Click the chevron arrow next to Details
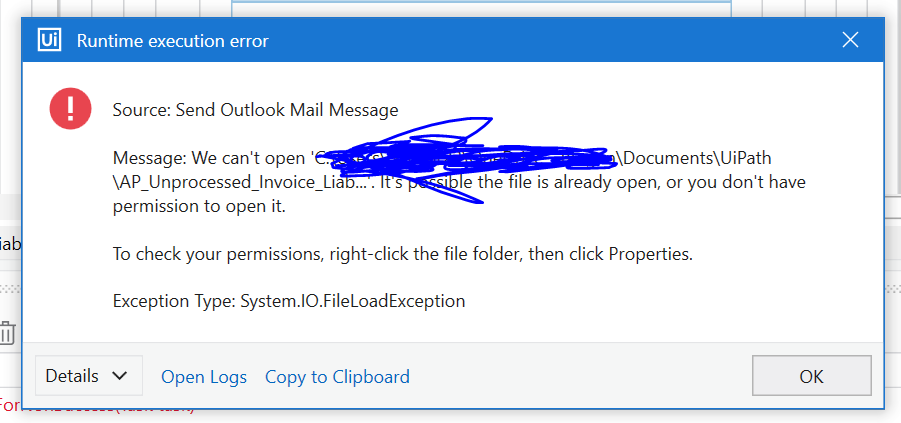This screenshot has width=901, height=423. pos(120,376)
